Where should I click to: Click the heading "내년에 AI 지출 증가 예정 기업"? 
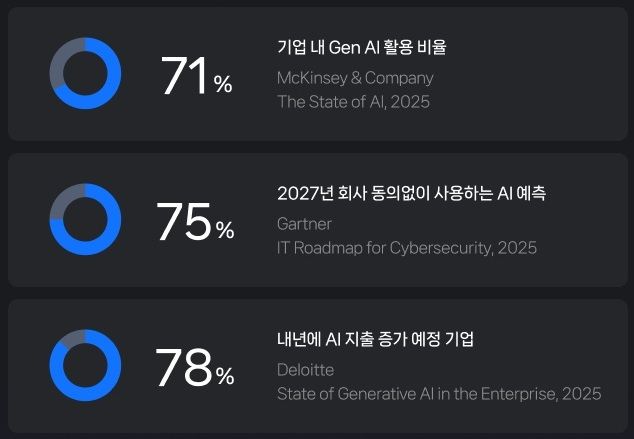[x=375, y=339]
